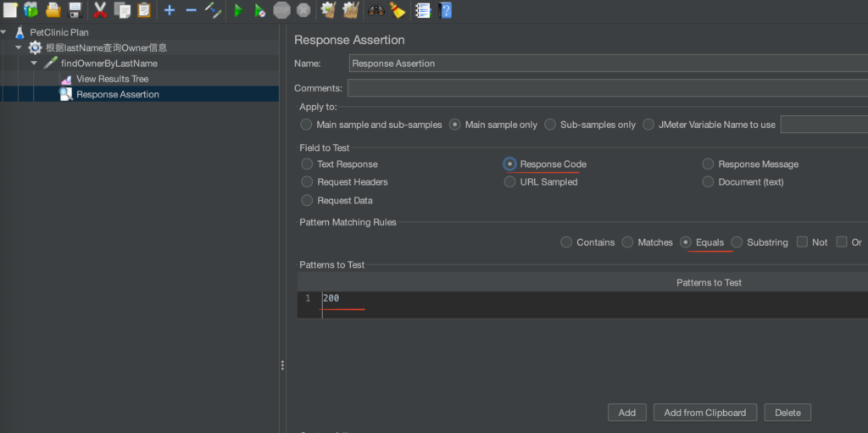Collapse the findOwnerByLastName node arrow
The height and width of the screenshot is (433, 868).
coord(34,63)
